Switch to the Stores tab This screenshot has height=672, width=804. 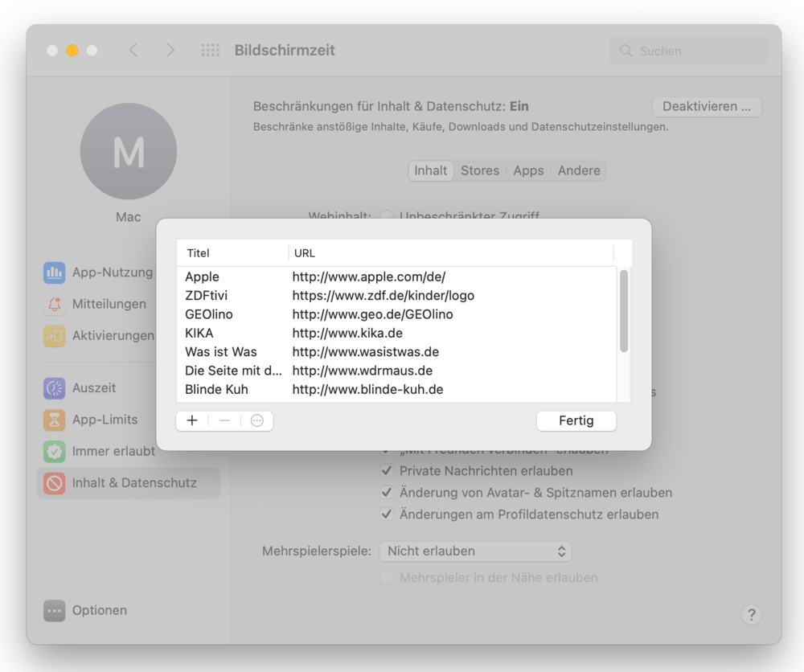point(480,170)
